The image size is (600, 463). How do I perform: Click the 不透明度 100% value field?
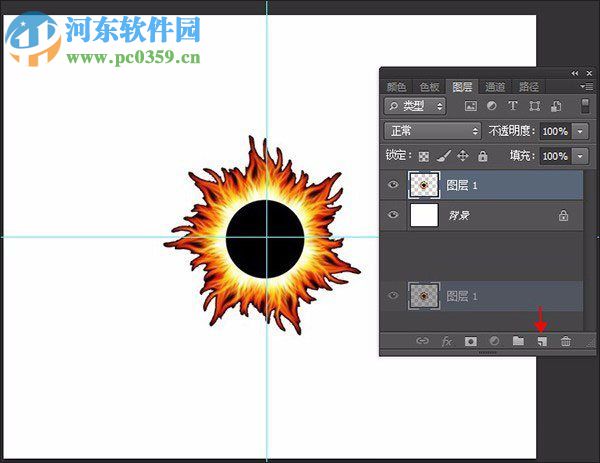coord(556,132)
